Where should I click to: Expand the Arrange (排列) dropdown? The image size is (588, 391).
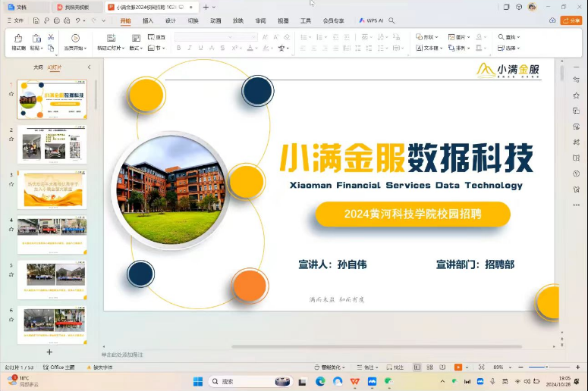tap(468, 48)
